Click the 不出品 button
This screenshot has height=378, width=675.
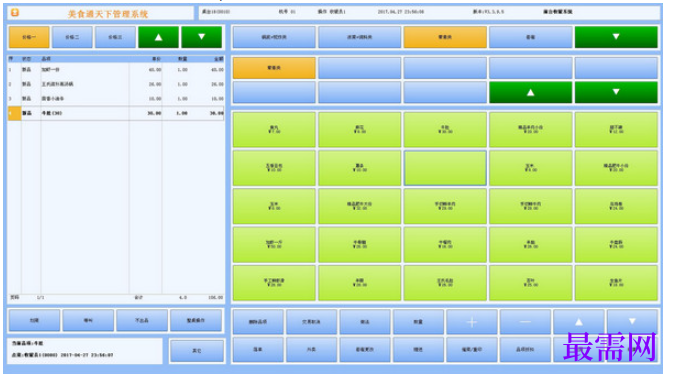pos(142,320)
